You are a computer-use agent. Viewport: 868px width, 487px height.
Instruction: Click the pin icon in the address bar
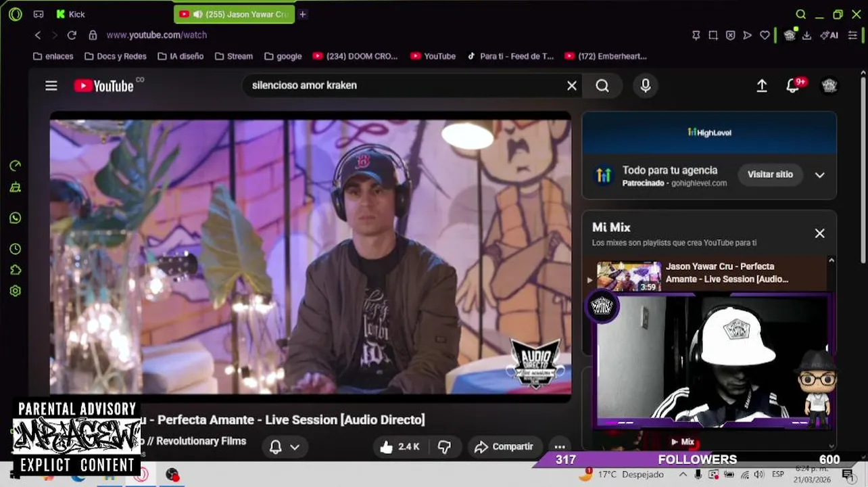(x=696, y=35)
